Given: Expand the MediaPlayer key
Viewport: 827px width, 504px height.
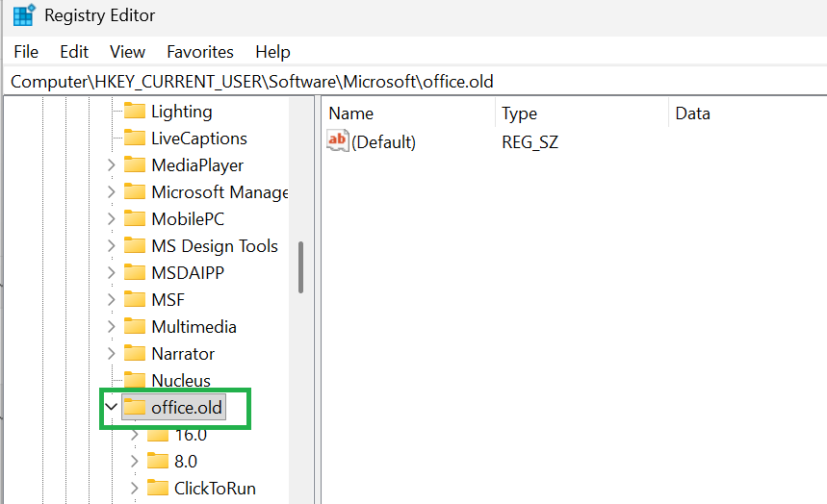Looking at the screenshot, I should [x=111, y=165].
